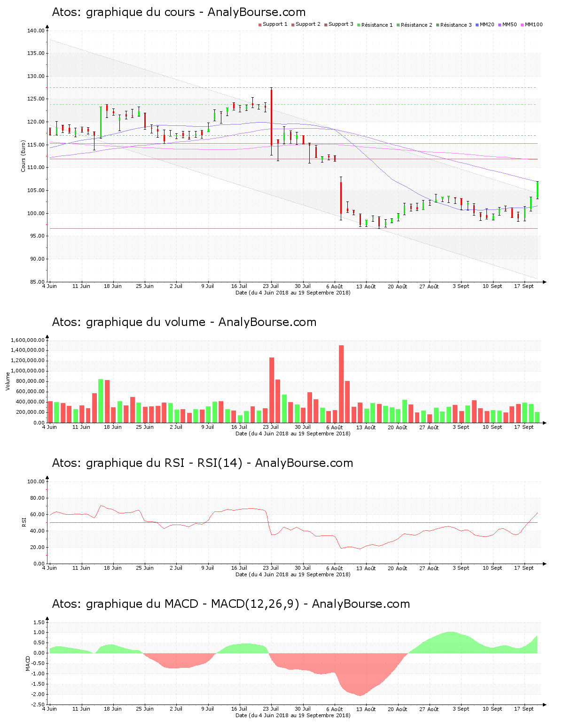Select the Résistance 2 legend entry
The image size is (564, 728).
tap(415, 25)
